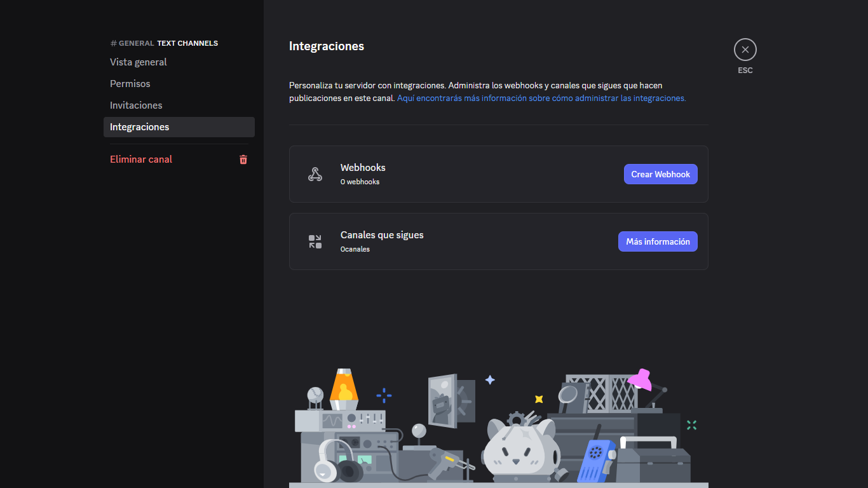The width and height of the screenshot is (868, 488).
Task: Open the Invitaciones section
Action: (x=135, y=105)
